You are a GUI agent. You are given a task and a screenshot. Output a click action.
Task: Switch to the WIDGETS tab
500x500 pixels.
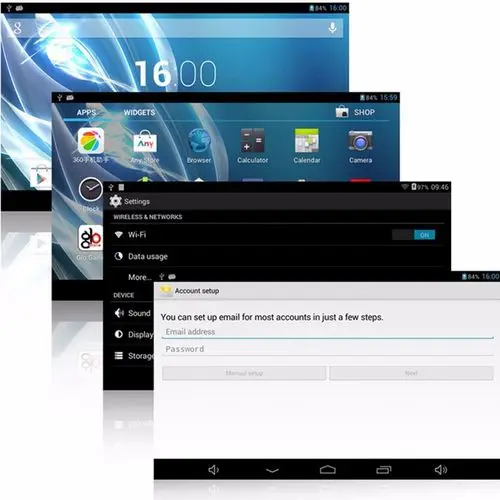click(139, 112)
